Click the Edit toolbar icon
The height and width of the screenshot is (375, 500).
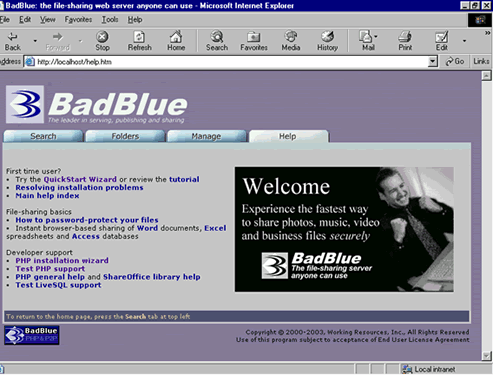[442, 41]
